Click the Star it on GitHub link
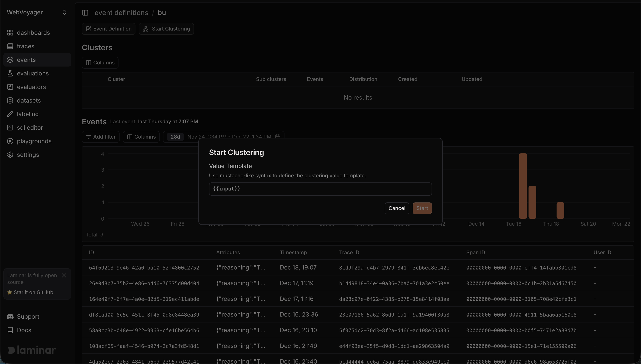 pyautogui.click(x=33, y=292)
